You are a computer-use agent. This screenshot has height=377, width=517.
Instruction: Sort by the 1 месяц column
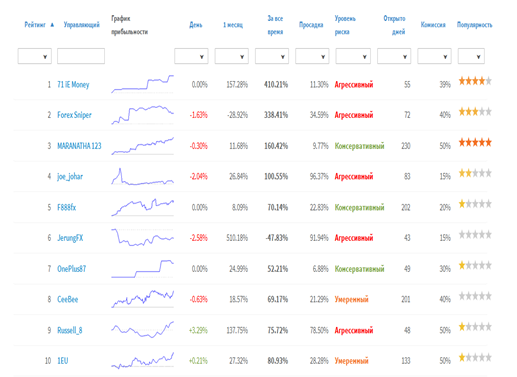click(x=233, y=25)
